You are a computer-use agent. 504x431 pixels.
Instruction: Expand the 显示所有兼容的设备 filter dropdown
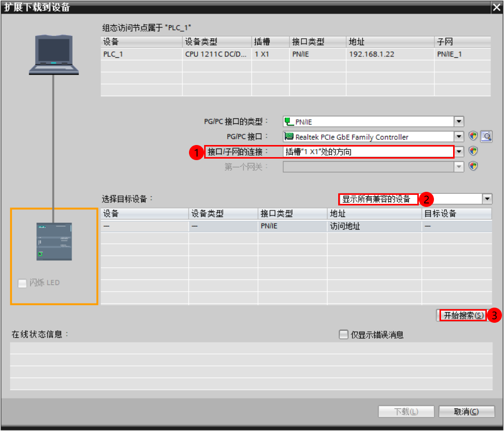tap(487, 198)
